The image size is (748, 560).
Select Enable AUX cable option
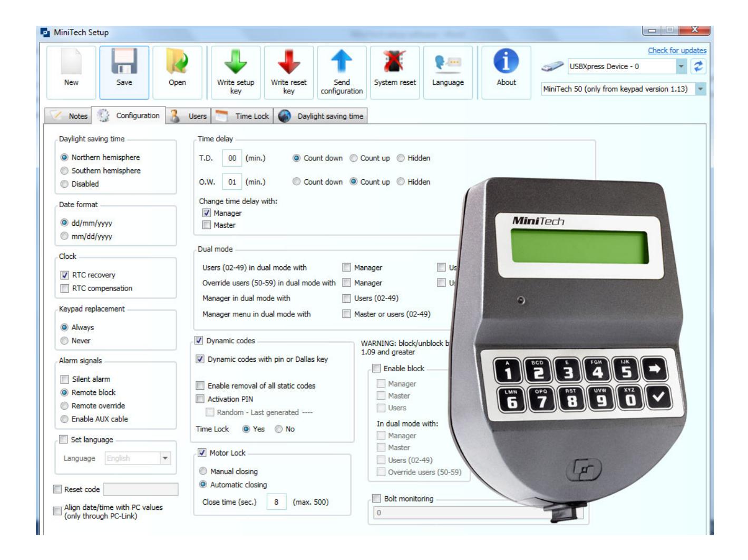[x=64, y=419]
